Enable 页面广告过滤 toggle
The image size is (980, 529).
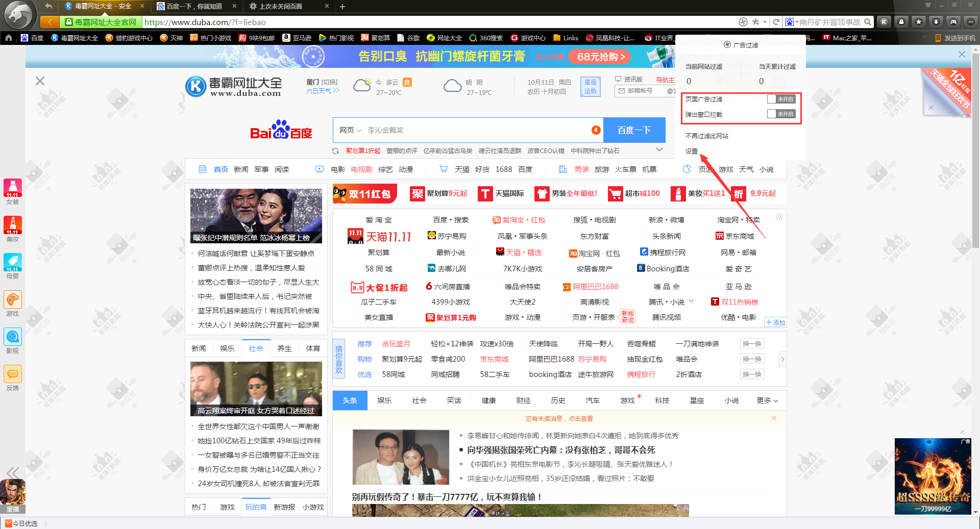point(781,99)
